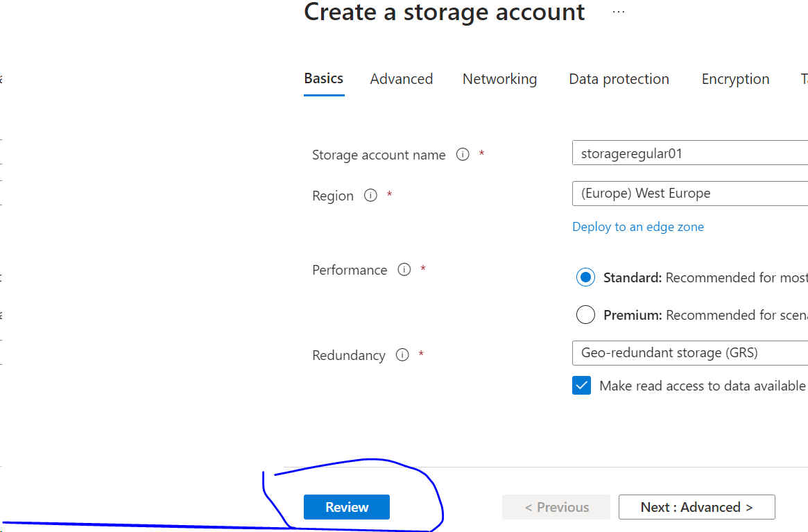Image resolution: width=808 pixels, height=532 pixels.
Task: Choose the Premium performance option
Action: [x=585, y=315]
